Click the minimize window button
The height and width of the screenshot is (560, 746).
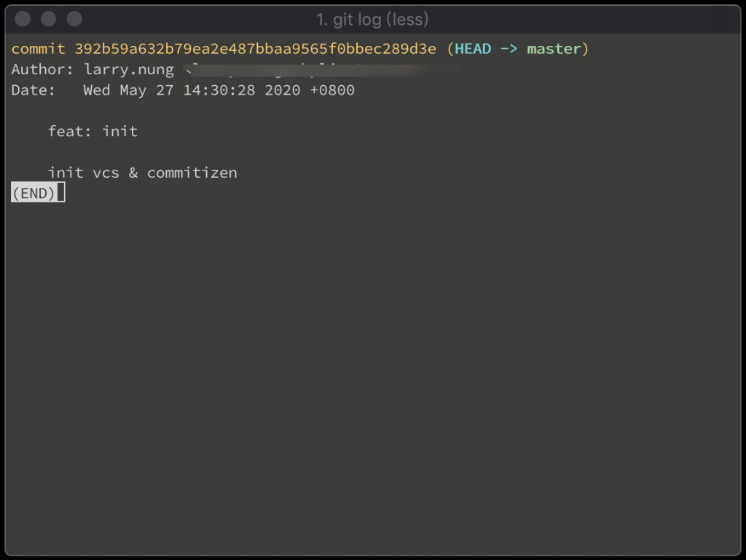coord(48,19)
